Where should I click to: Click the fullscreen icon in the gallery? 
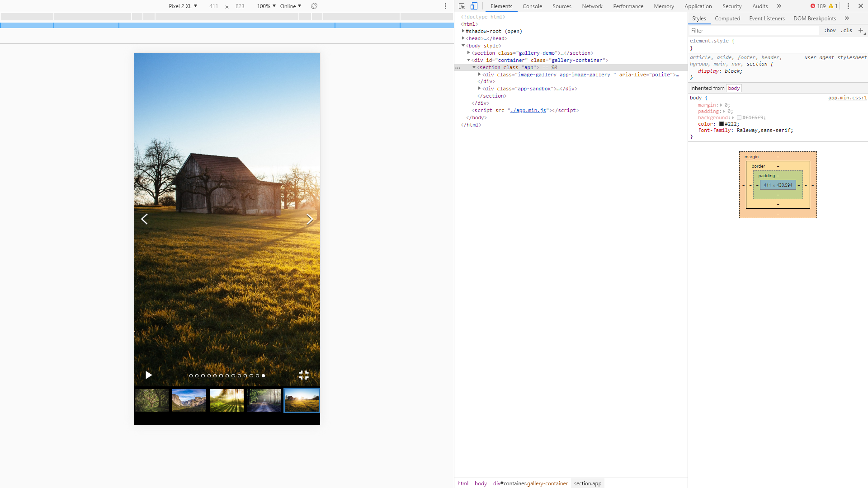point(304,375)
